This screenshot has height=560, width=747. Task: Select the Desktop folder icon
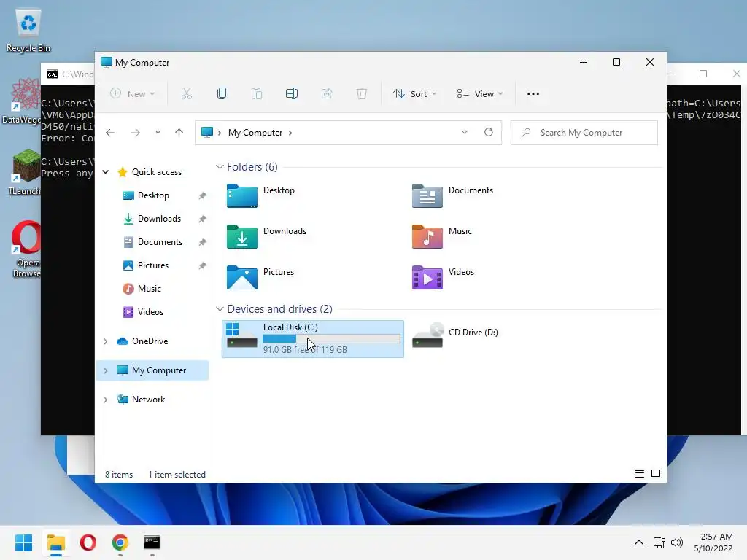pos(242,195)
